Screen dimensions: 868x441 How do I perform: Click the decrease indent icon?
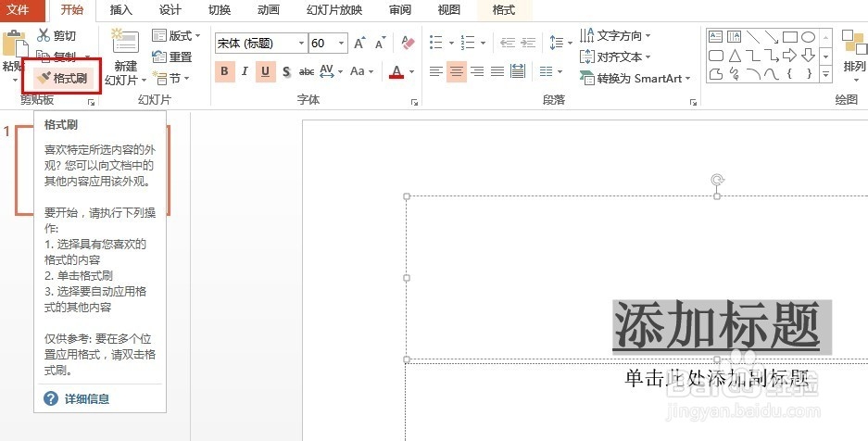[x=507, y=43]
